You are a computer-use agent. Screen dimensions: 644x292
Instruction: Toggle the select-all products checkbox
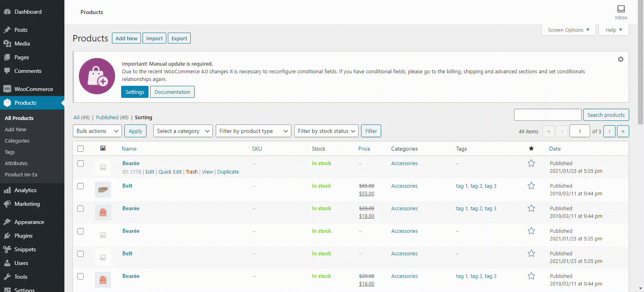[x=80, y=149]
